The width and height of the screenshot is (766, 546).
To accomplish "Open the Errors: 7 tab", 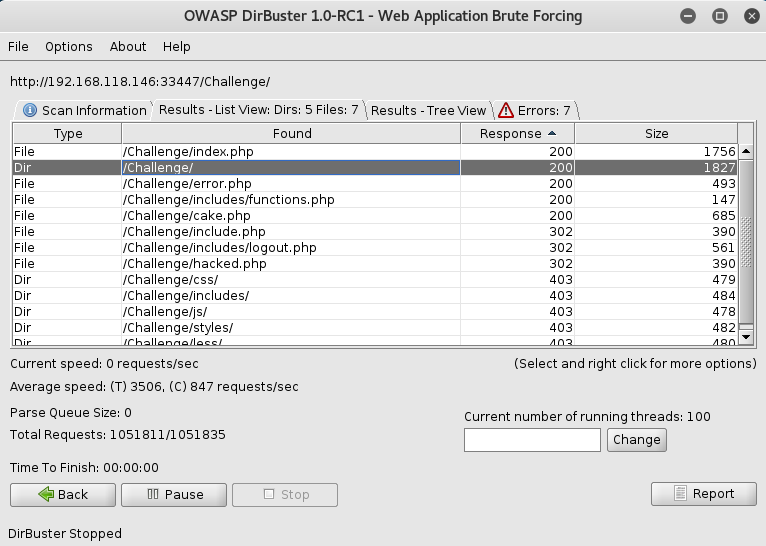I will coord(536,110).
